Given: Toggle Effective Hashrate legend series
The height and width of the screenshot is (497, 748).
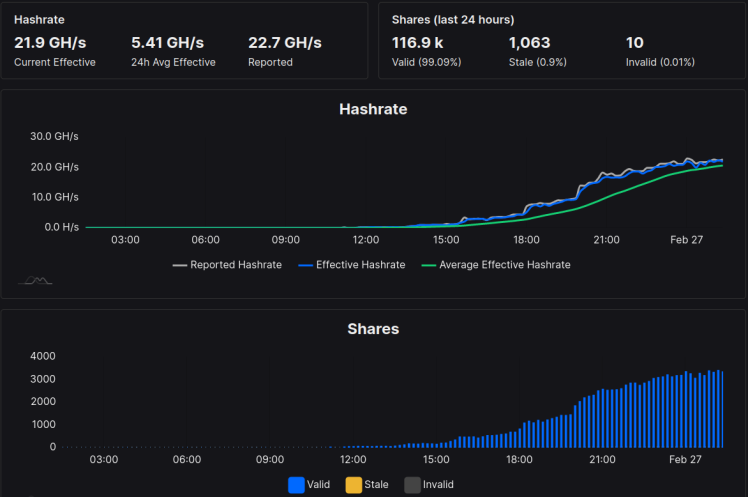Looking at the screenshot, I should [352, 265].
